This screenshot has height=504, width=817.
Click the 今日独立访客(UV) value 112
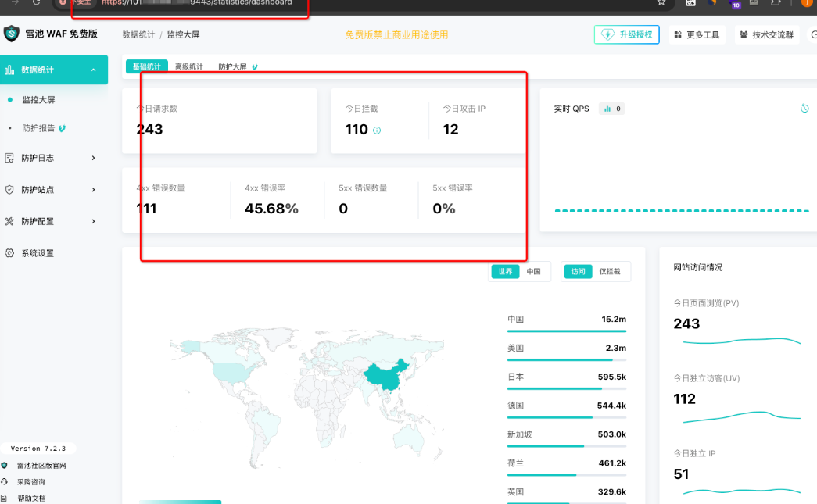684,399
